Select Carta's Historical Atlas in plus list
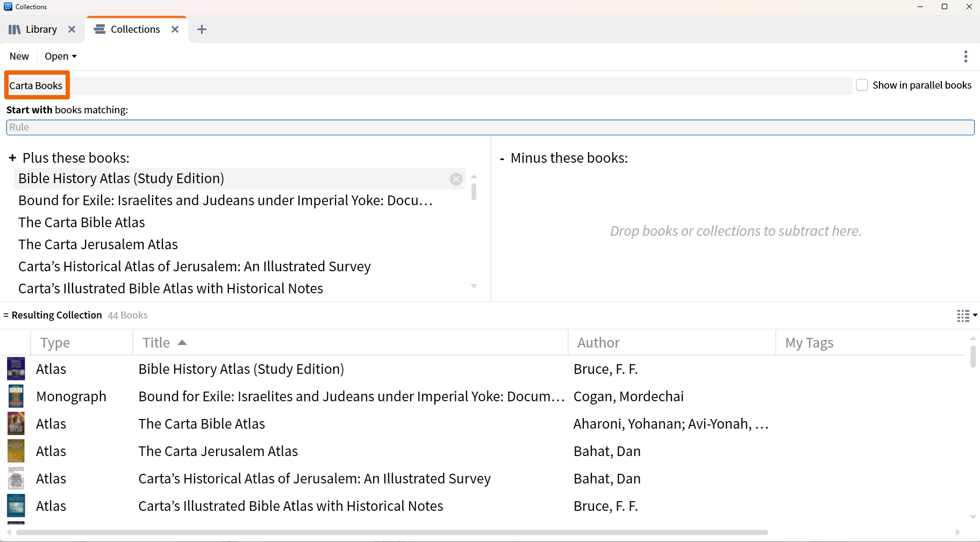The height and width of the screenshot is (542, 980). coord(195,267)
